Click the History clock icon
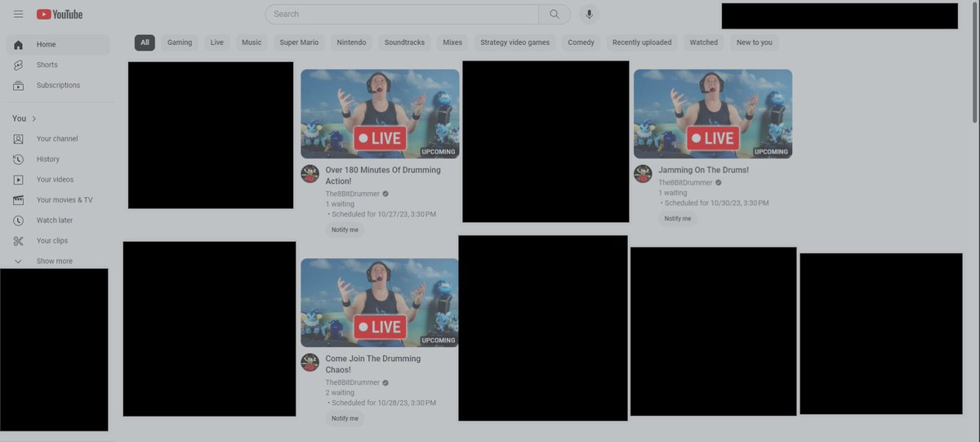The width and height of the screenshot is (980, 442). point(18,159)
